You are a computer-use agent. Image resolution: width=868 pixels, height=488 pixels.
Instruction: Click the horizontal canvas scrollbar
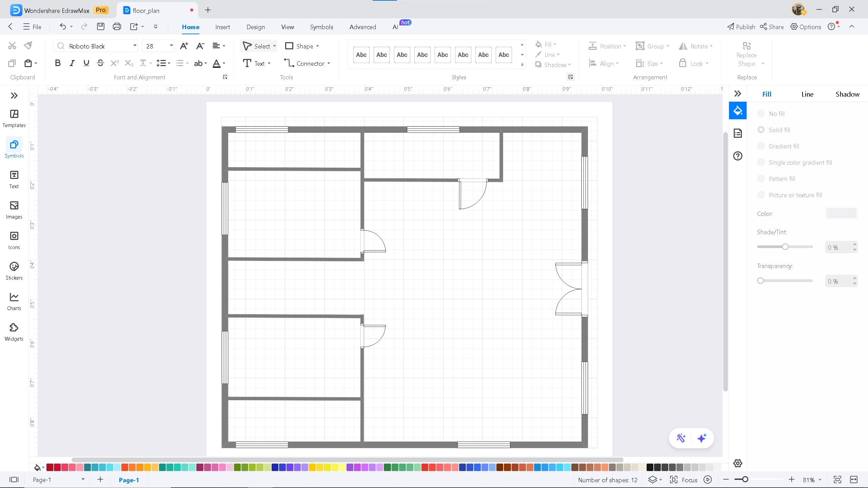click(x=347, y=460)
